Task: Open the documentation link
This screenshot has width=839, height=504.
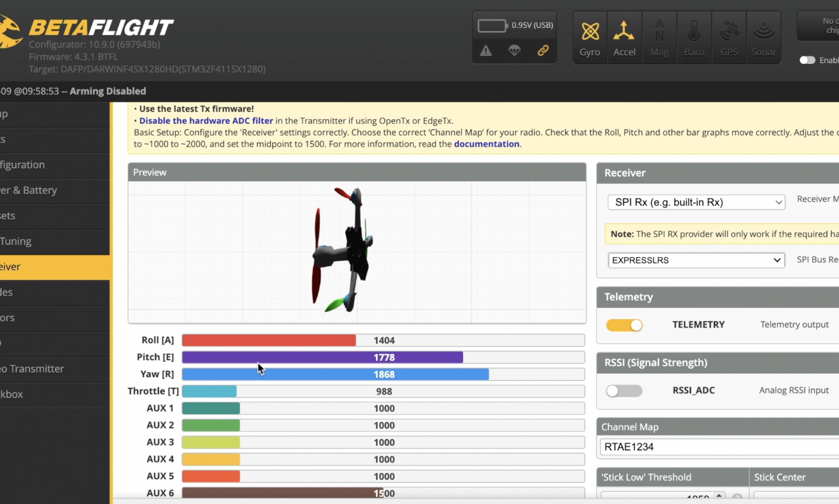Action: tap(486, 144)
